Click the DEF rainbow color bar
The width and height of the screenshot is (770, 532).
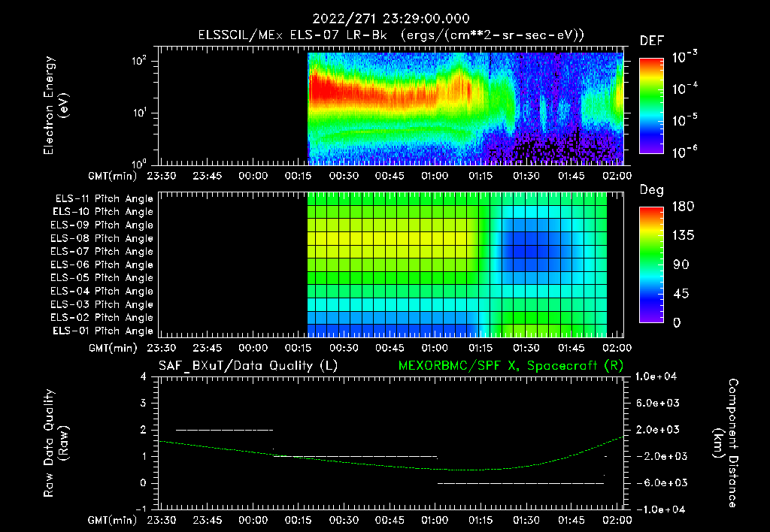tap(652, 105)
